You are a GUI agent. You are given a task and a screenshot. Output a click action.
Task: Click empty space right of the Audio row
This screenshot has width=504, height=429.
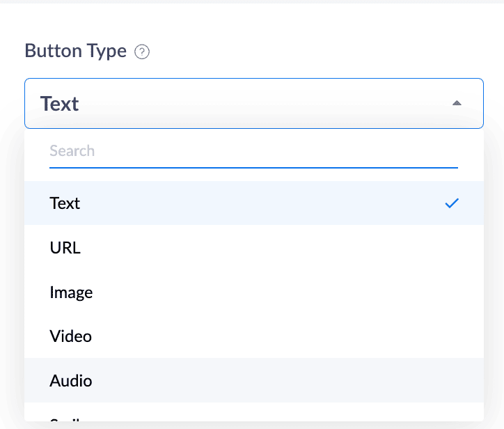(313, 381)
